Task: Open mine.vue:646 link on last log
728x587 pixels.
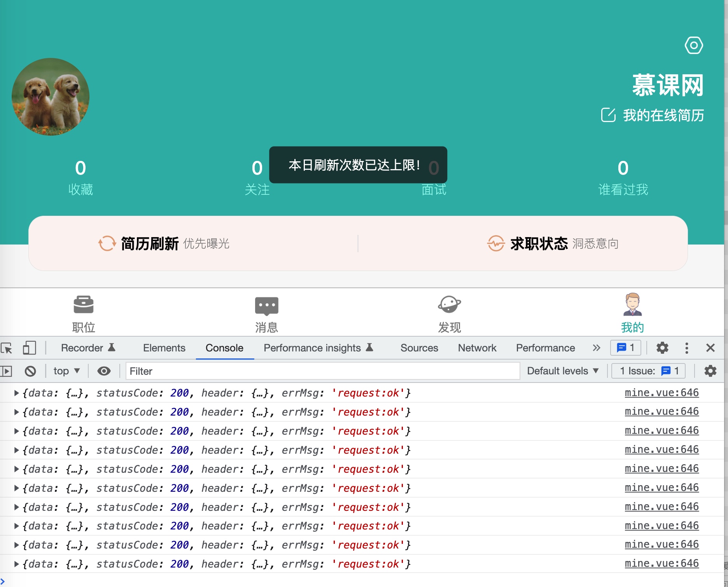Action: 661,564
